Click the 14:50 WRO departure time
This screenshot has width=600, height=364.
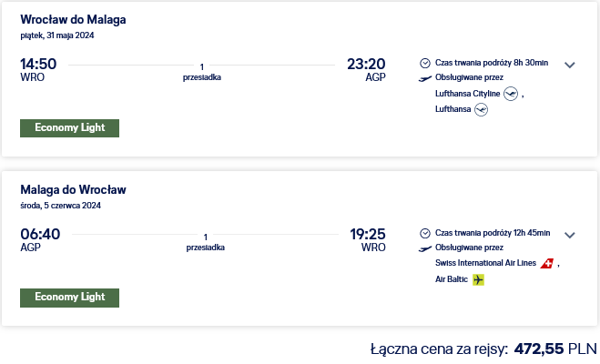(38, 69)
